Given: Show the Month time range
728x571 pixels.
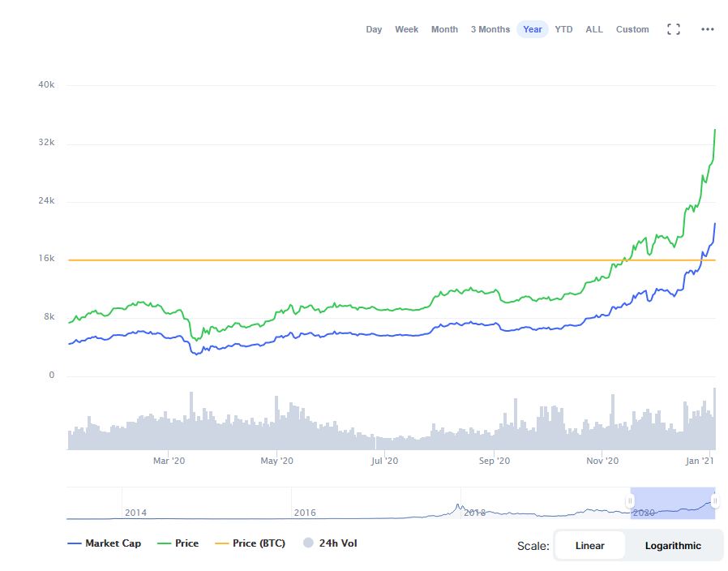Looking at the screenshot, I should click(444, 29).
